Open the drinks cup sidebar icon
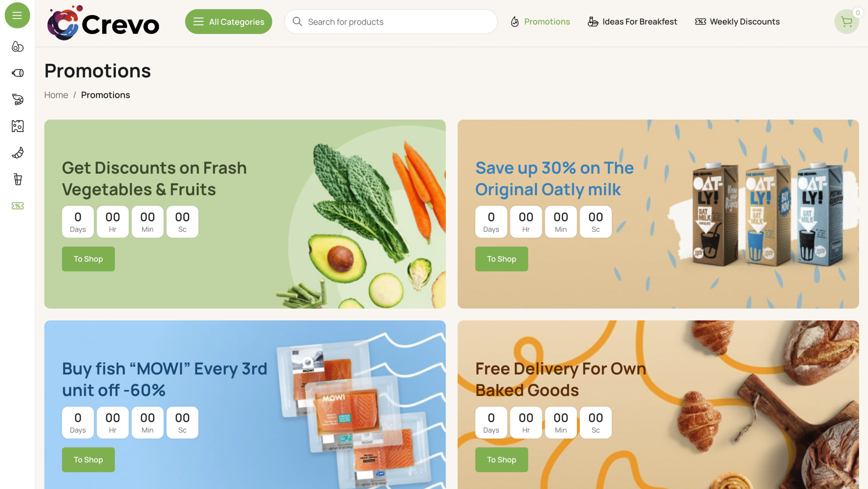The height and width of the screenshot is (489, 868). point(18,179)
